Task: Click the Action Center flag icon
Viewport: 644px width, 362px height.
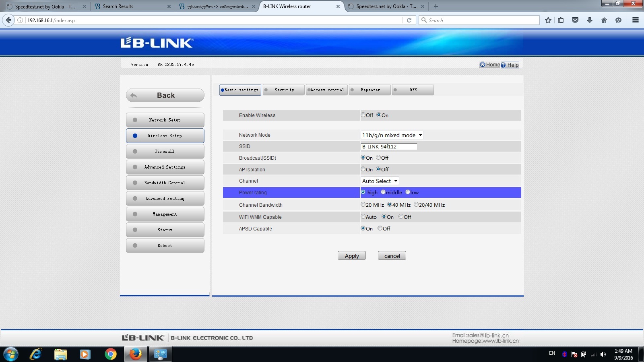Action: point(574,354)
